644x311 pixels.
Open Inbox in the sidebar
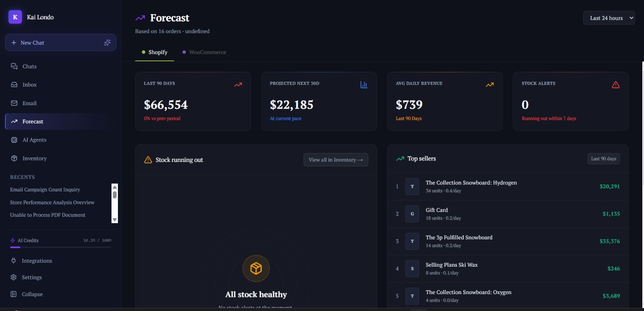pyautogui.click(x=60, y=85)
